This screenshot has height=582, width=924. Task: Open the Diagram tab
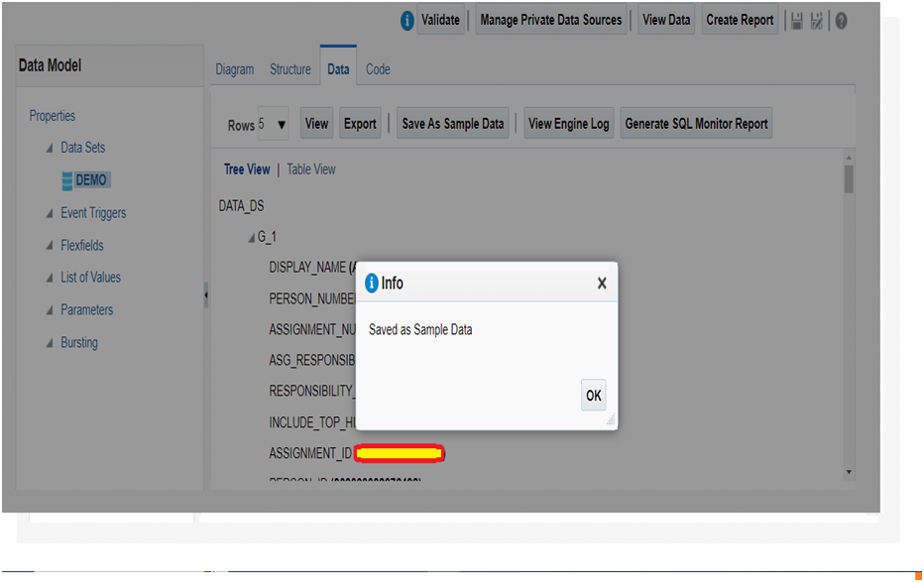tap(235, 69)
